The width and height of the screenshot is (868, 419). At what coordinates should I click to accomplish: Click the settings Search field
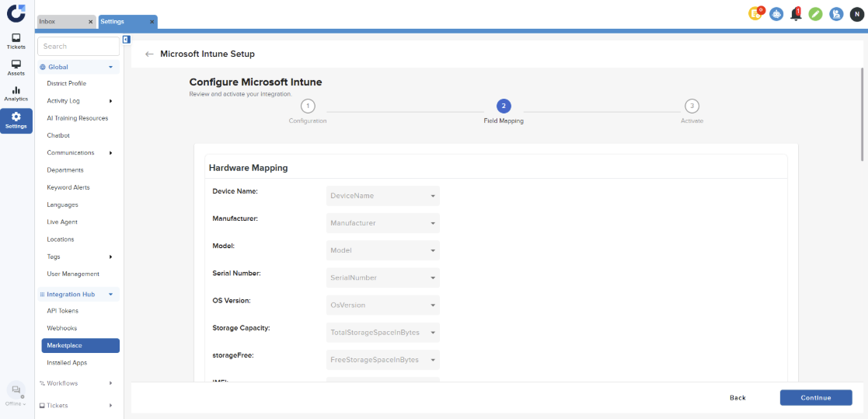(x=78, y=47)
